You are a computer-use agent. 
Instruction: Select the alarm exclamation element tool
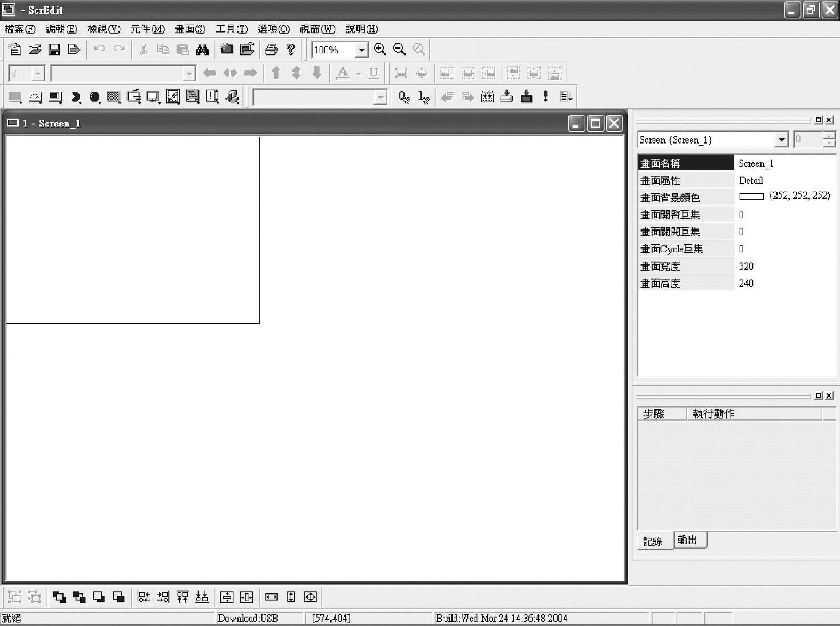[212, 97]
